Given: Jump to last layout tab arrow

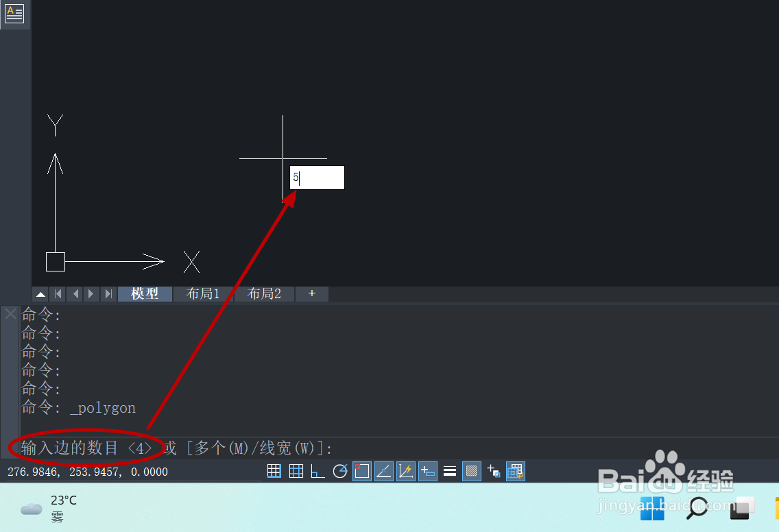Looking at the screenshot, I should point(108,294).
